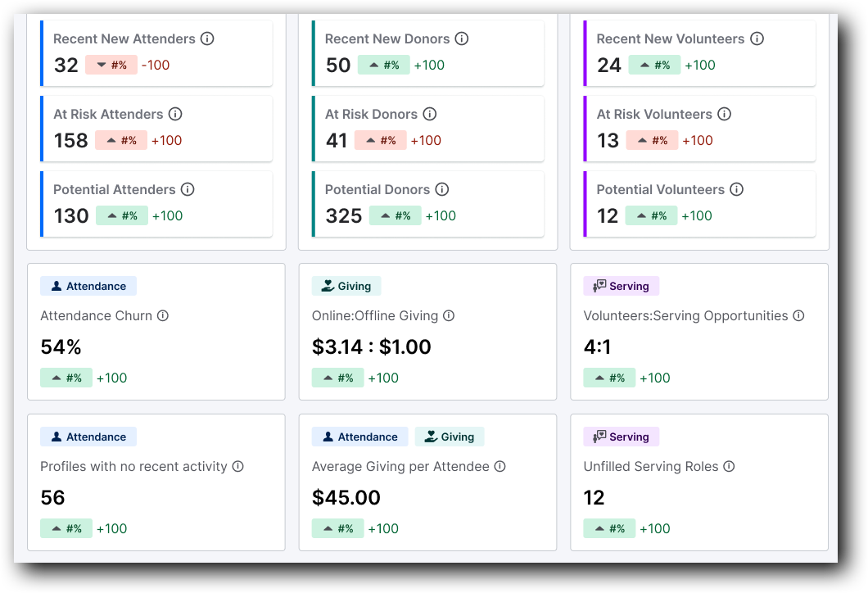Click the -100 value on Recent New Attenders
The image size is (868, 593).
point(155,65)
